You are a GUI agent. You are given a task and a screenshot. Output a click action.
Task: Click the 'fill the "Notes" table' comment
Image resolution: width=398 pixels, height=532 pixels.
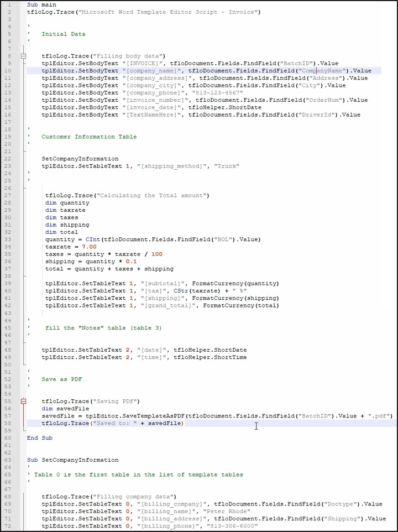pos(103,328)
